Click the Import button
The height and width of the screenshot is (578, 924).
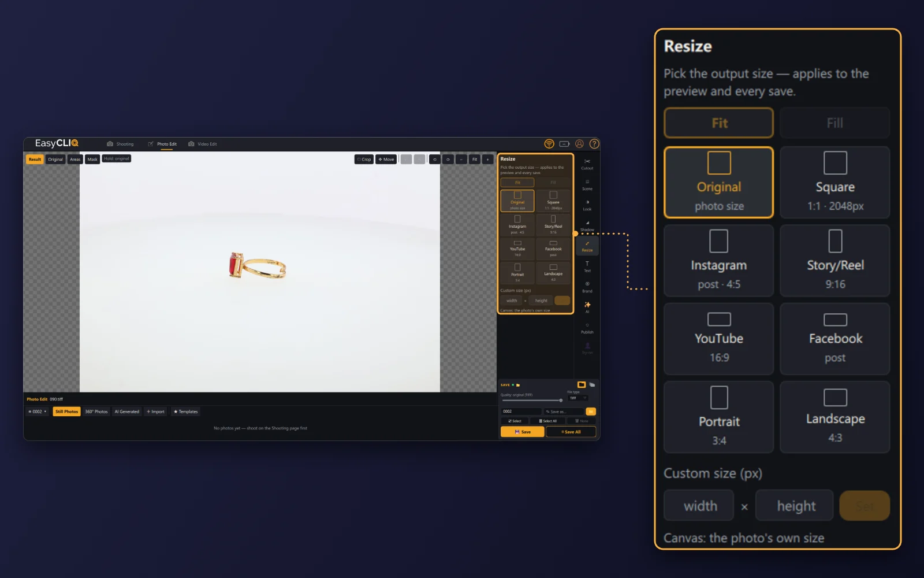(x=155, y=412)
